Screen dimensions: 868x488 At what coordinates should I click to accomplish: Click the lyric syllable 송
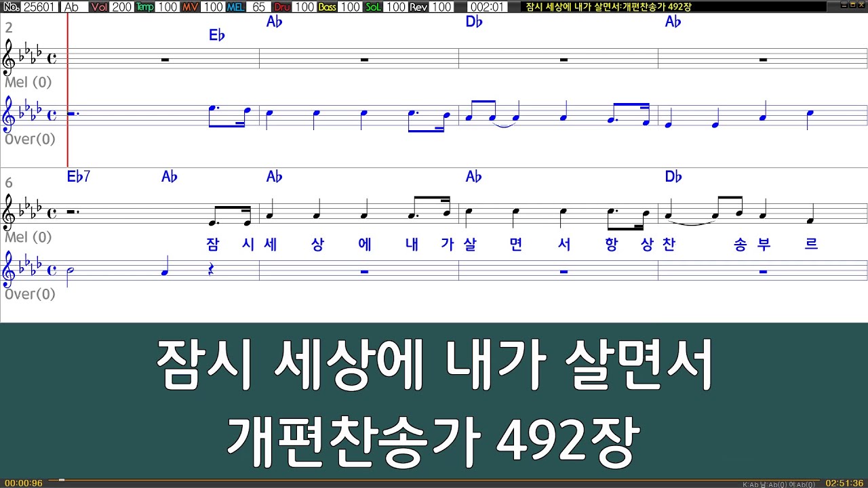(740, 245)
